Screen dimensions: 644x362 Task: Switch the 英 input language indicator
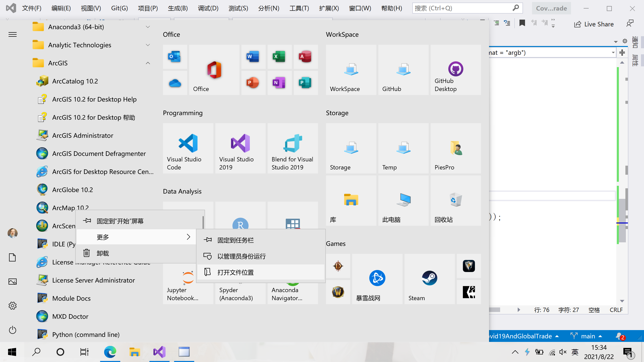[575, 352]
